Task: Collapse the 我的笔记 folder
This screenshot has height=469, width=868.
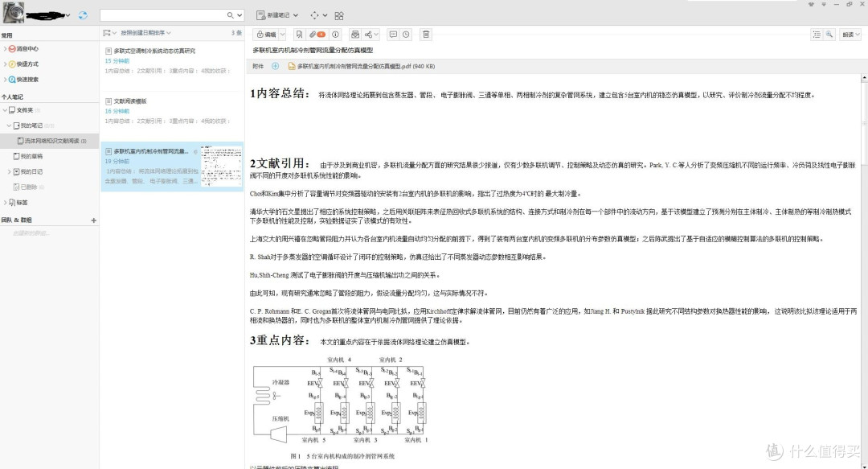Action: point(9,125)
